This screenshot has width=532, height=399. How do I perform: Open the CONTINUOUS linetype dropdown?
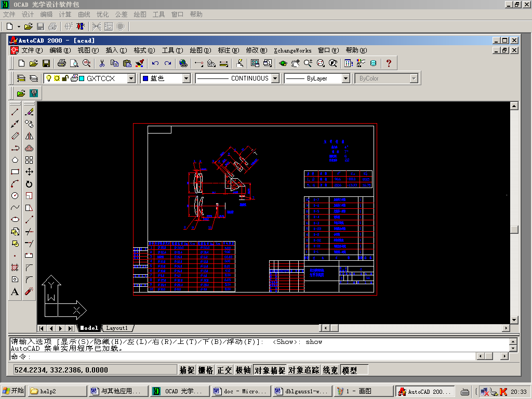pos(275,78)
